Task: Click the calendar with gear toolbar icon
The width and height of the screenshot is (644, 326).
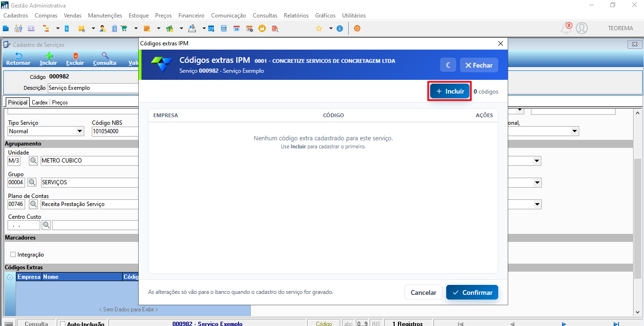Action: pos(249,28)
